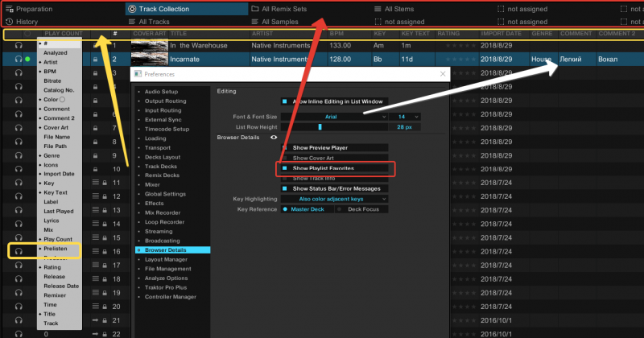Click the Preferences window title icon
This screenshot has width=644, height=338.
(x=138, y=74)
